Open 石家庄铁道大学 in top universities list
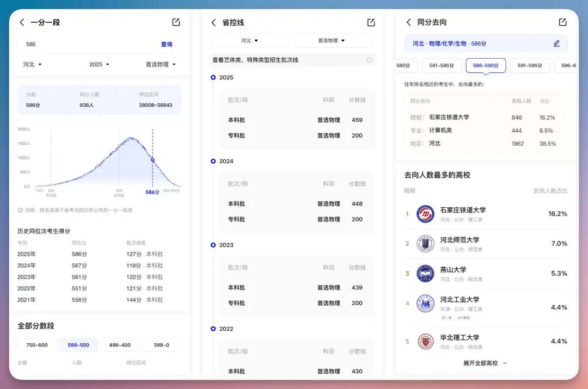 tap(486, 214)
